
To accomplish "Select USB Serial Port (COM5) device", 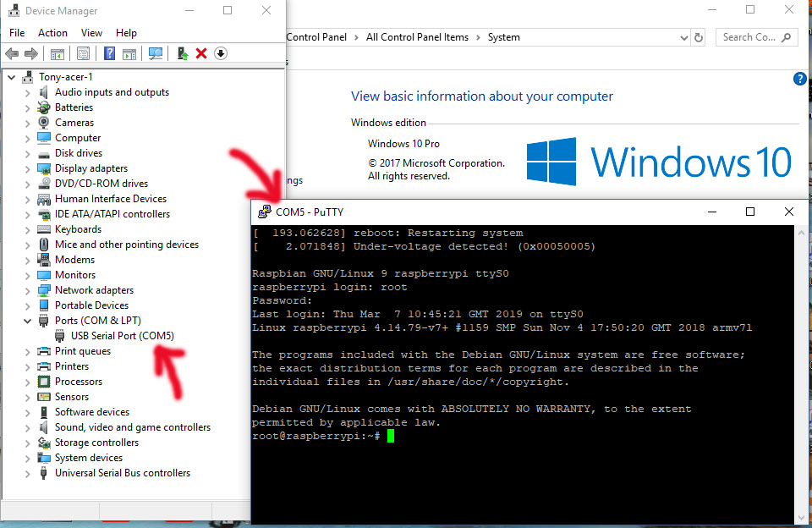I will point(122,336).
